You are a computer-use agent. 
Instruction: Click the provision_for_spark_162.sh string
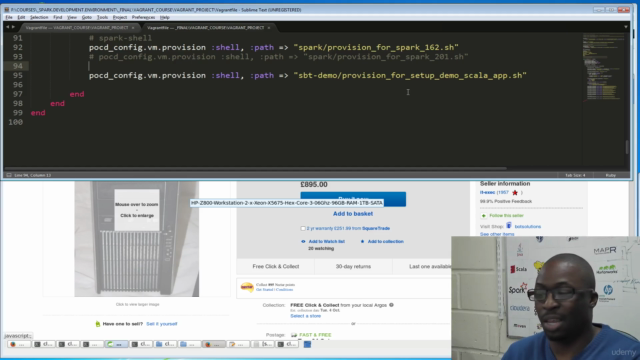click(x=376, y=47)
